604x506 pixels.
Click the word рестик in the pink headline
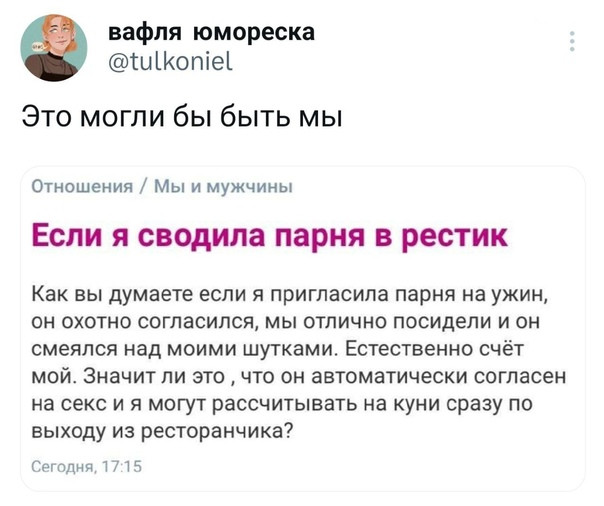click(455, 237)
